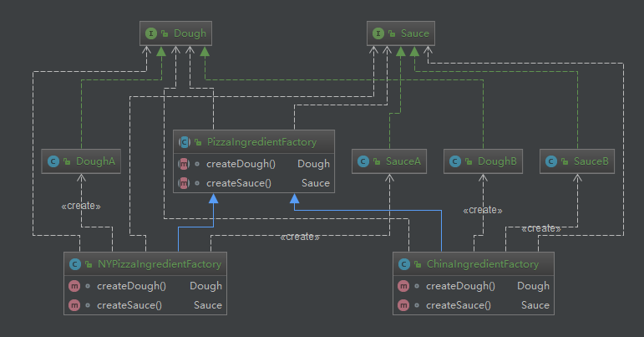
Task: Click createDough() text in ChinaIngredientFactory
Action: pos(460,286)
